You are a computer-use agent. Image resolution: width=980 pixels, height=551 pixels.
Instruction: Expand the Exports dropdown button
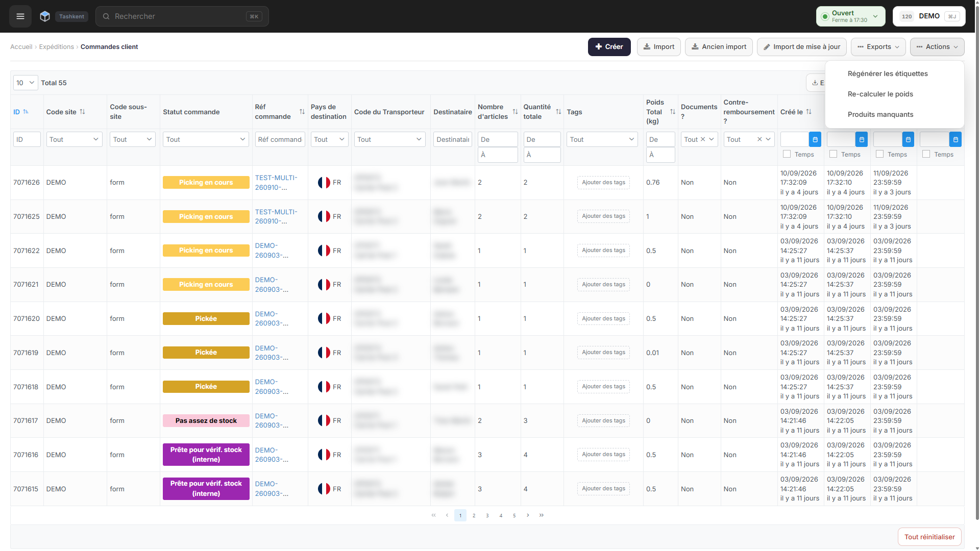pos(878,47)
